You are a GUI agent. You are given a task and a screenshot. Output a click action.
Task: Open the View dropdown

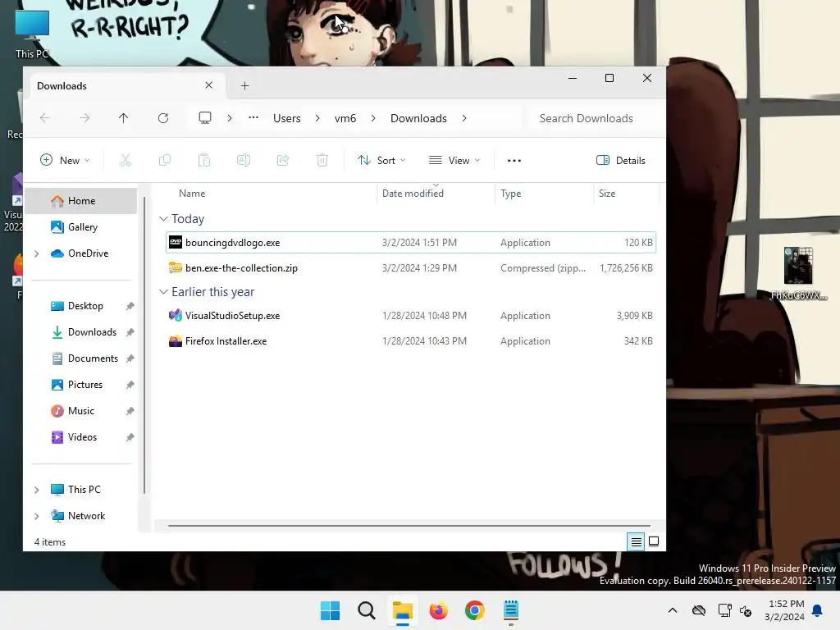coord(454,160)
